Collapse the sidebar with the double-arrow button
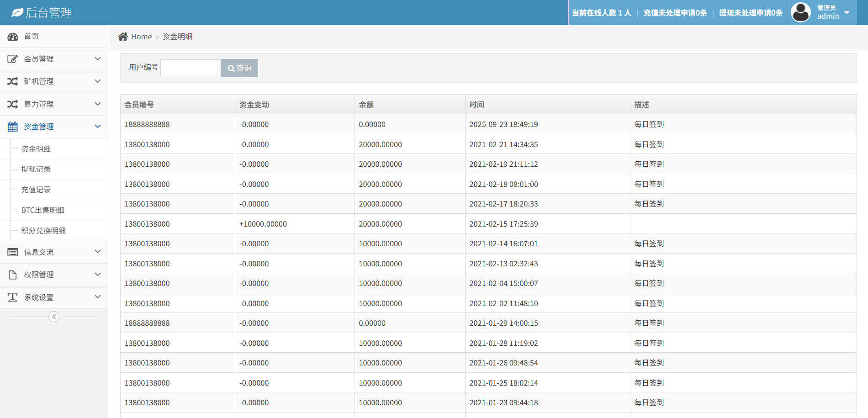This screenshot has width=868, height=418. coord(54,317)
